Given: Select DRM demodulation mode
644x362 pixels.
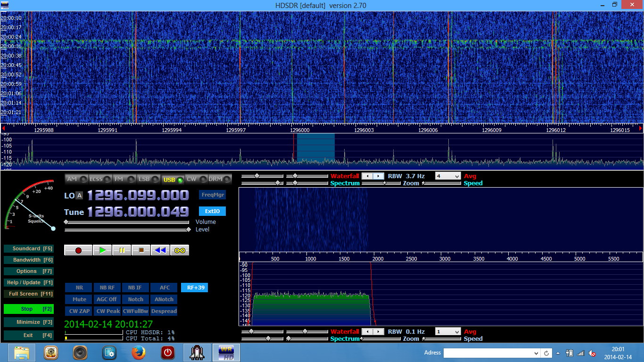Looking at the screenshot, I should coord(220,179).
